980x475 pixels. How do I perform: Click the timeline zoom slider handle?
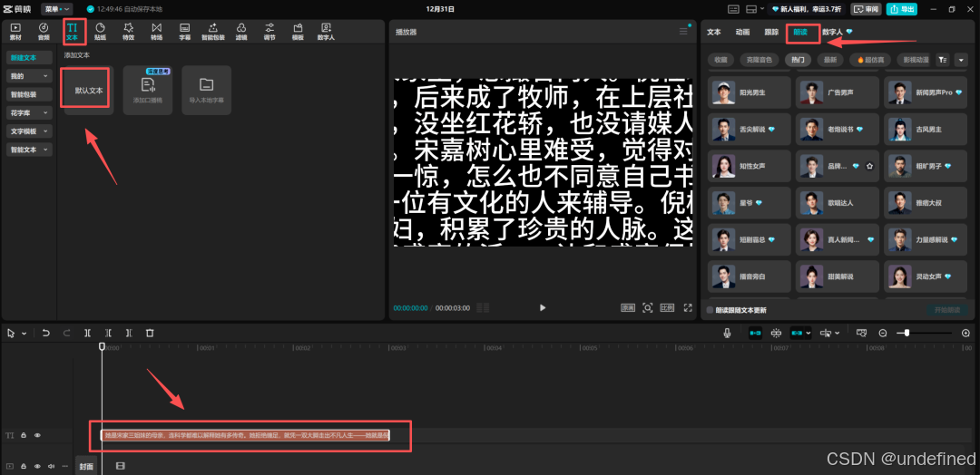(x=906, y=334)
